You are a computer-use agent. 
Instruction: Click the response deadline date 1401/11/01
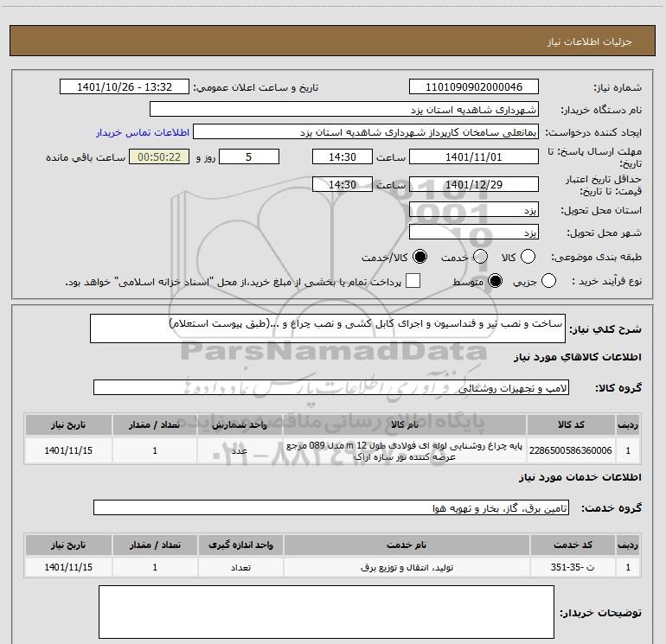(474, 156)
